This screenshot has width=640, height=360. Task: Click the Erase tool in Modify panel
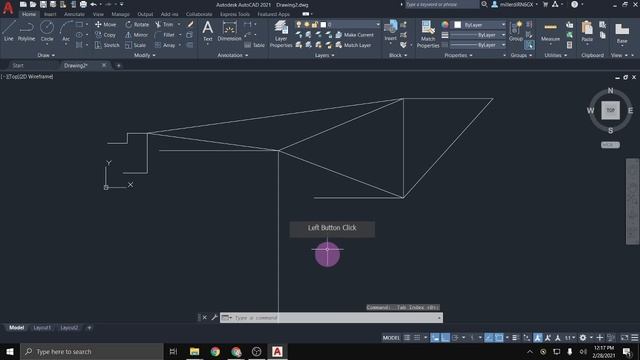tap(190, 24)
